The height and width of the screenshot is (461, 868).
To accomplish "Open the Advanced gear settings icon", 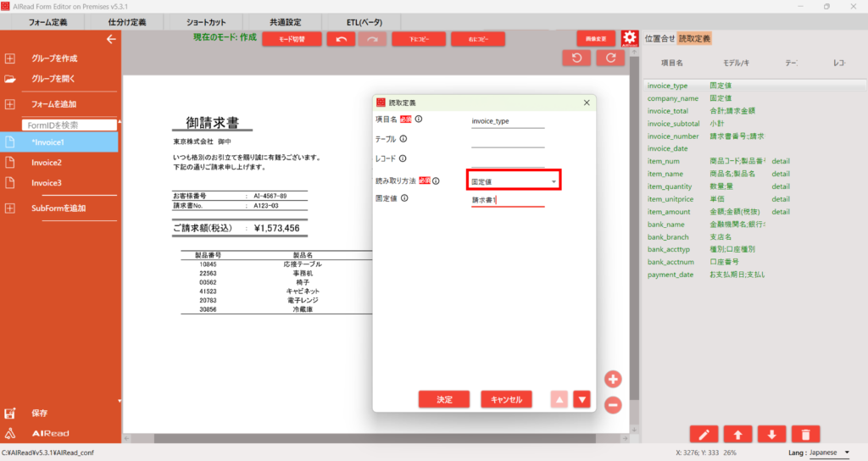I will pyautogui.click(x=629, y=38).
